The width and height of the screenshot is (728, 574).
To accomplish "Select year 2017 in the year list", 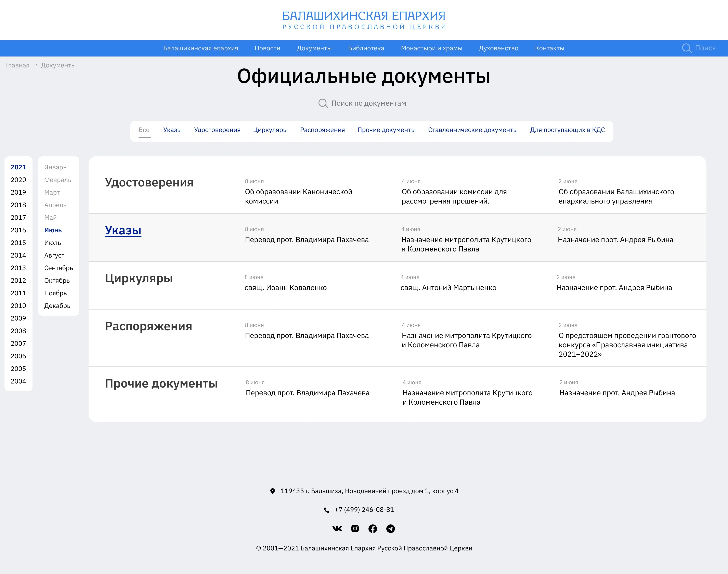I will pyautogui.click(x=18, y=218).
